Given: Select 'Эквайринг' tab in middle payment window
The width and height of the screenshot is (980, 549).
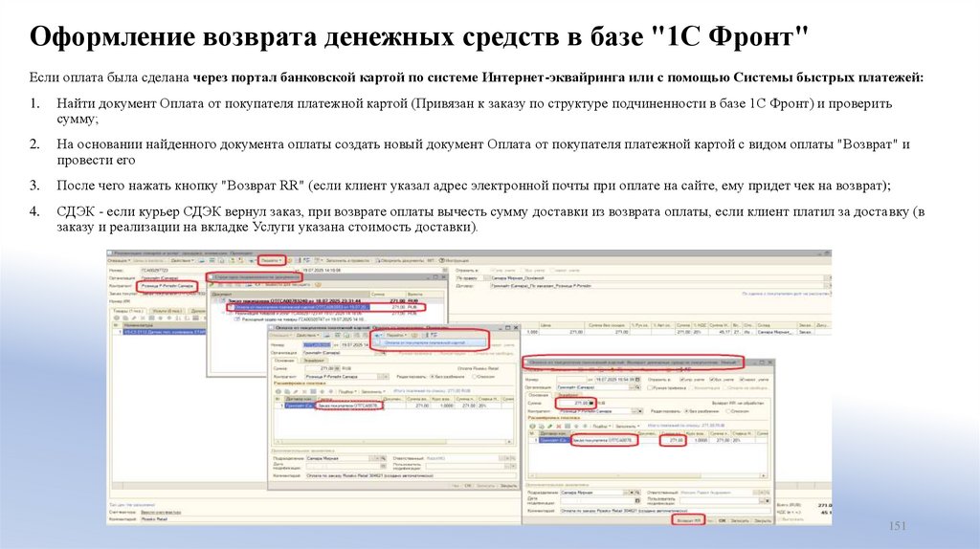Looking at the screenshot, I should tap(314, 361).
